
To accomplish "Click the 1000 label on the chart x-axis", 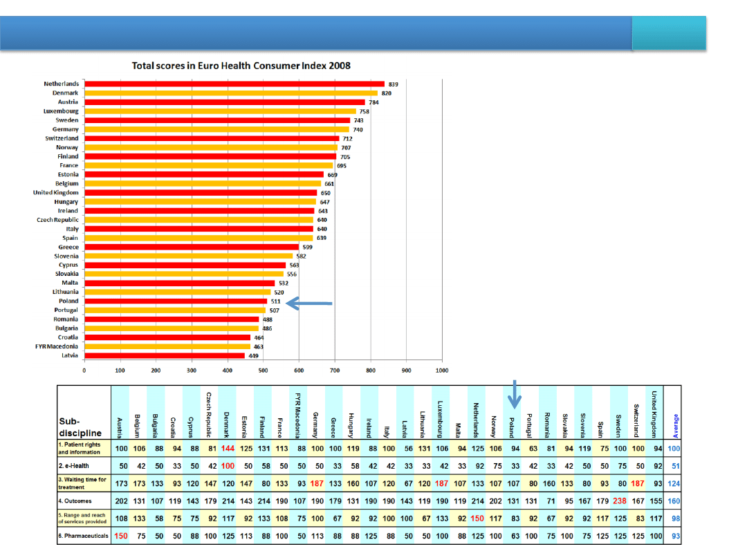I will 442,371.
